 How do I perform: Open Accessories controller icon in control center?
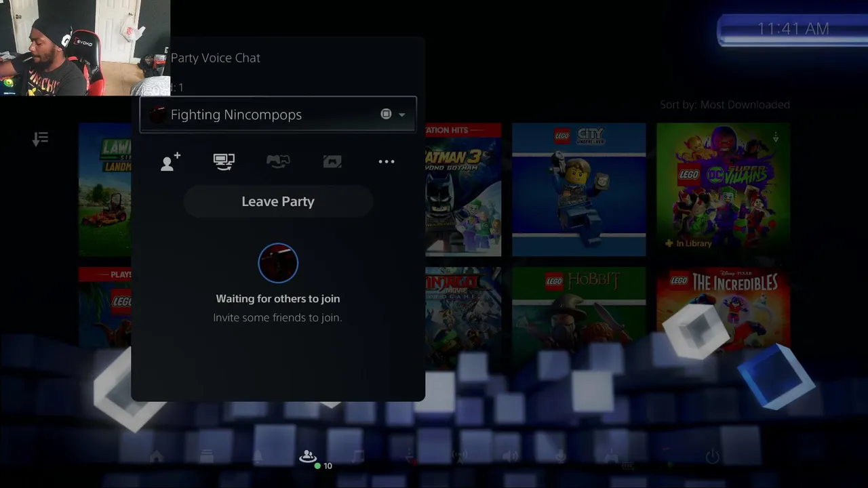[611, 457]
